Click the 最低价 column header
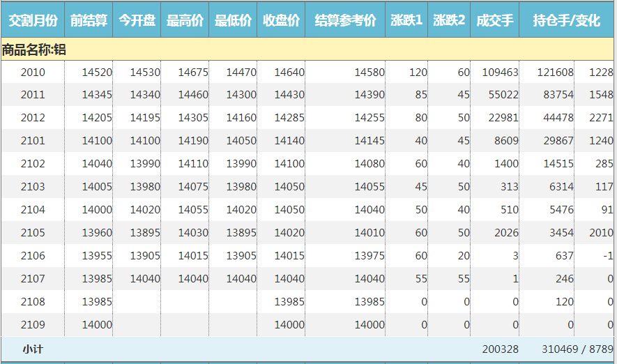The image size is (617, 364). pyautogui.click(x=233, y=21)
